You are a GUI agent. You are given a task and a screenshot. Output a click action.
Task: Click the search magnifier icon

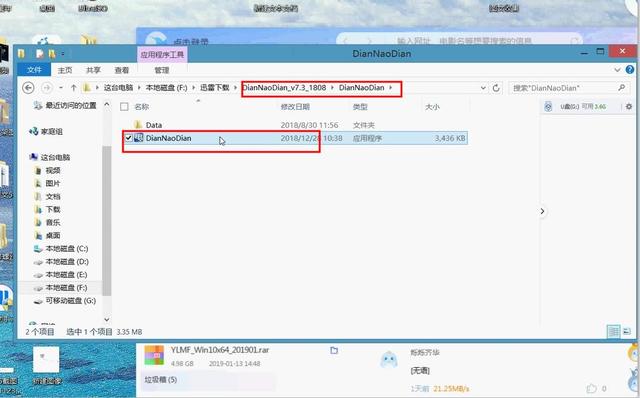[622, 87]
